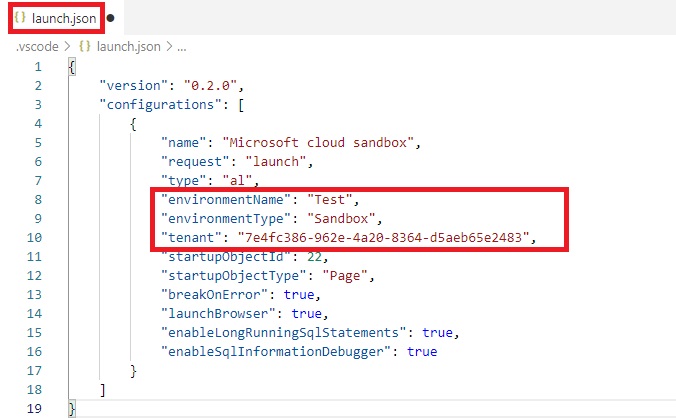The height and width of the screenshot is (418, 676).
Task: Select launch.json in the breadcrumb path
Action: pos(130,47)
